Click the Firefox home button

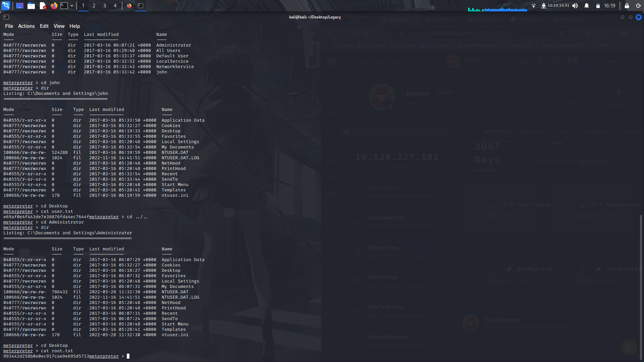(366, 33)
